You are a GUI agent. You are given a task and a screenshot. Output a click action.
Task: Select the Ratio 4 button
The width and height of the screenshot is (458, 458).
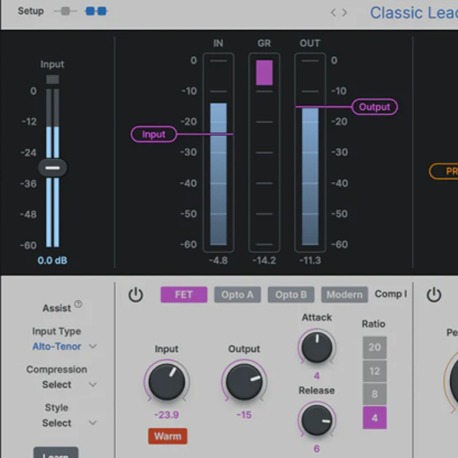pyautogui.click(x=375, y=418)
